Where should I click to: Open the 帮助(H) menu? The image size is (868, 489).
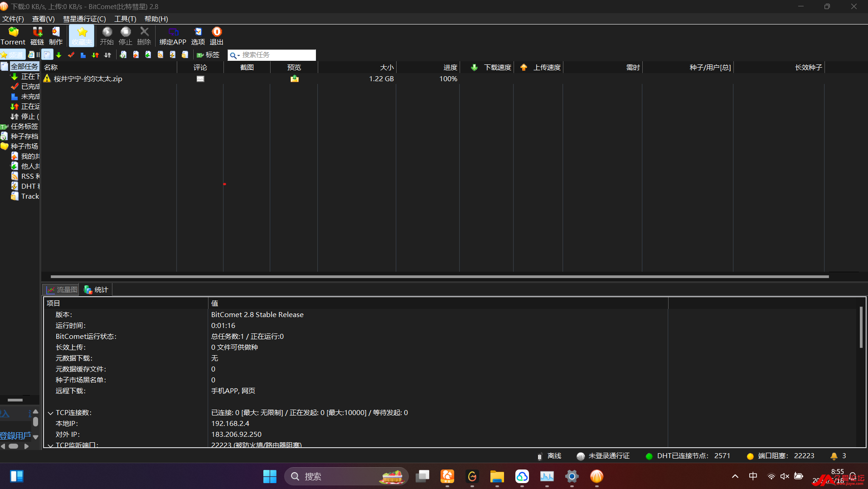pyautogui.click(x=156, y=19)
